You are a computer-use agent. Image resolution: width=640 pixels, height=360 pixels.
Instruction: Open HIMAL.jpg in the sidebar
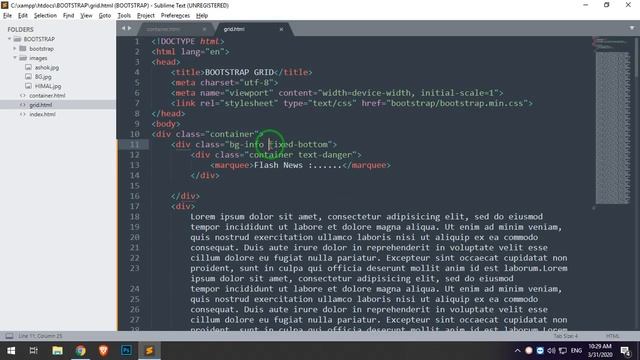48,86
